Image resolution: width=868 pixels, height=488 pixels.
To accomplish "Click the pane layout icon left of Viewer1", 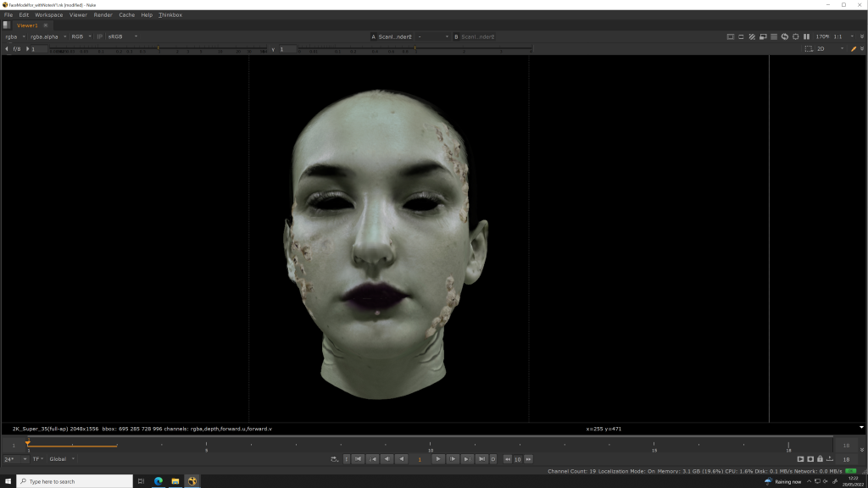I will pos(6,25).
